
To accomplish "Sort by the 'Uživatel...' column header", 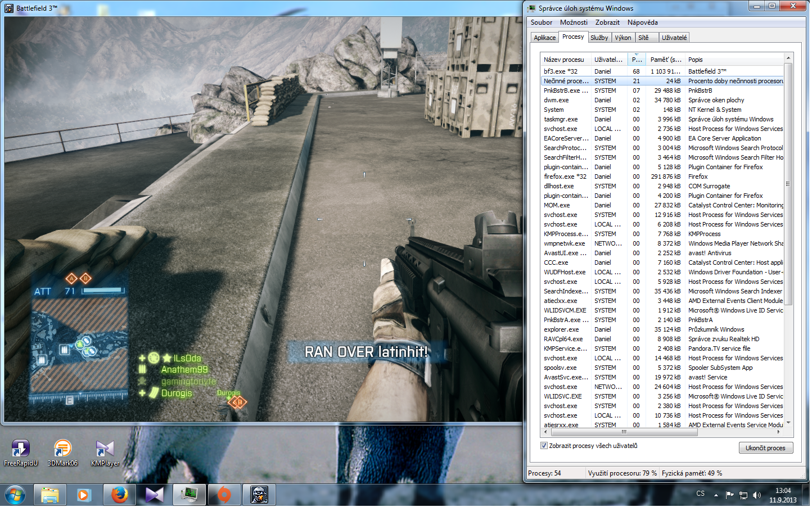I will click(609, 60).
